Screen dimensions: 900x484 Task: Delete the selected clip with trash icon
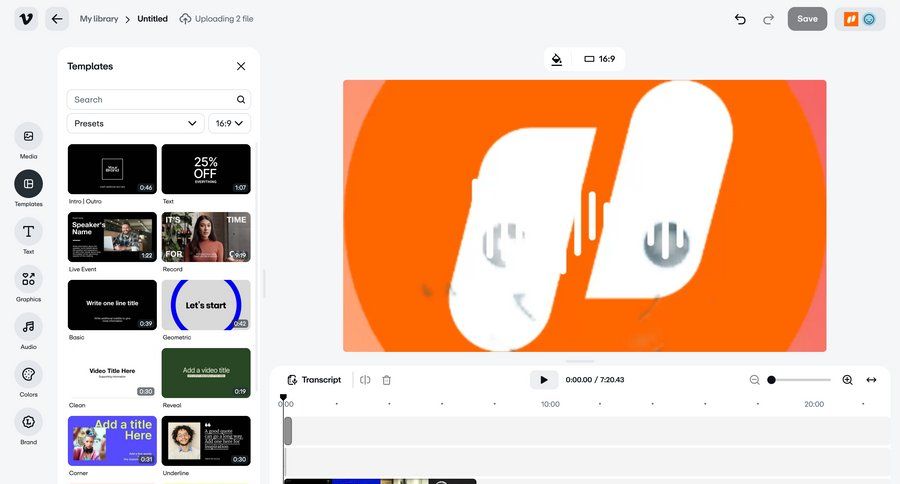click(x=387, y=380)
